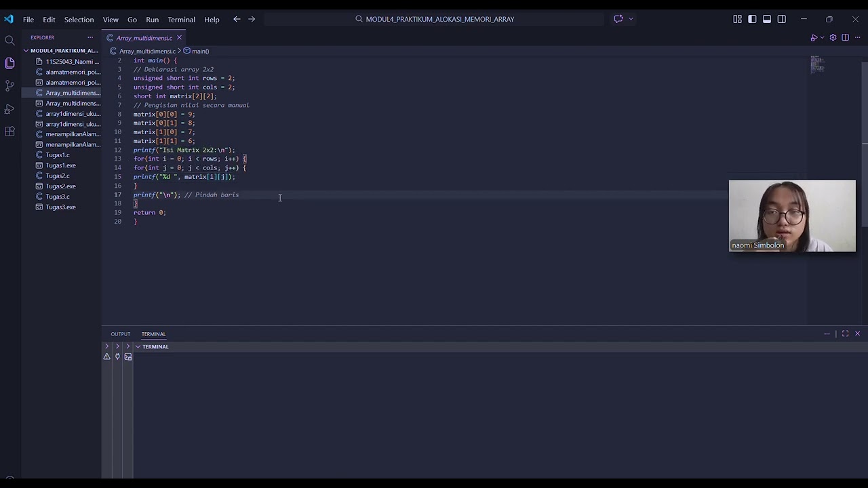Go forward with the right arrow
This screenshot has height=488, width=868.
click(252, 19)
